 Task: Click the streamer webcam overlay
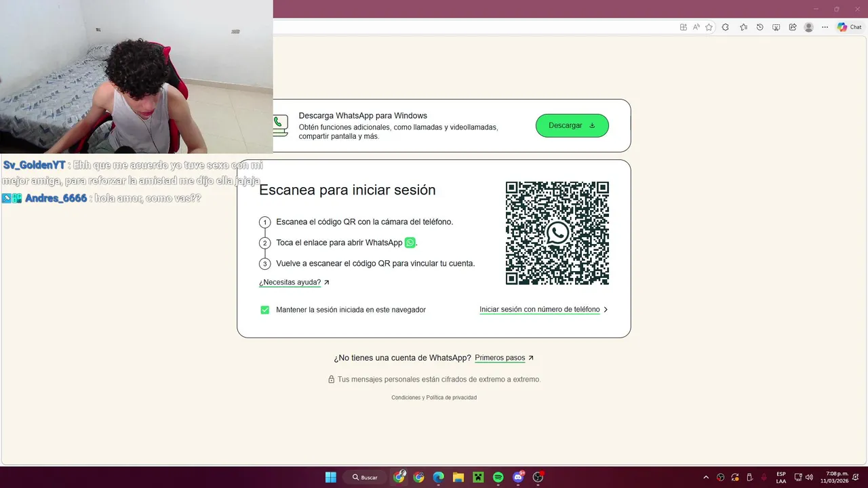tap(136, 77)
